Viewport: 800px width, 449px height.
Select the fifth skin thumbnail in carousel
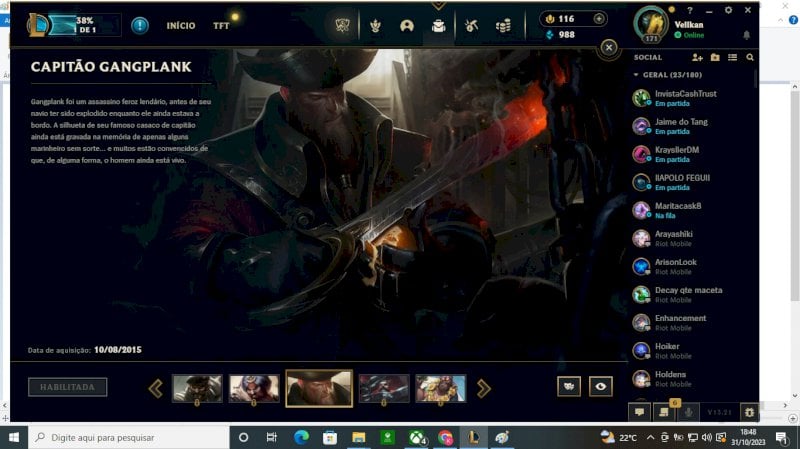440,388
